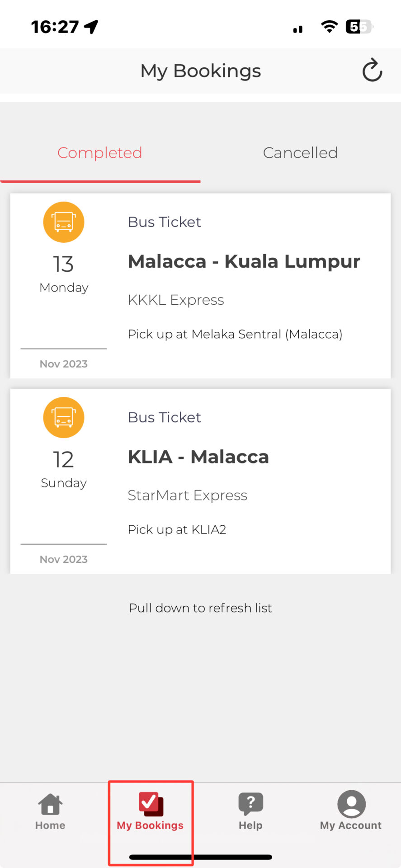Screen dimensions: 401x868
Task: Open the Home tab icon
Action: (50, 805)
